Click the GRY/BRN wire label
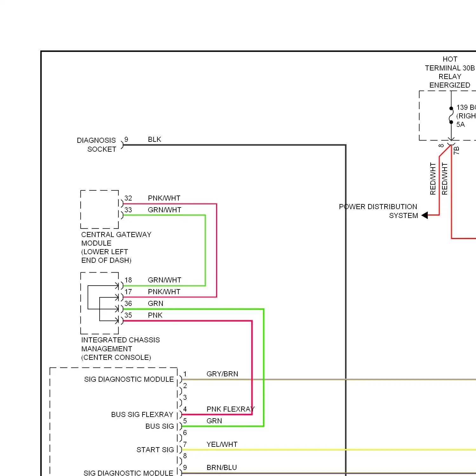476x476 pixels. pyautogui.click(x=222, y=374)
